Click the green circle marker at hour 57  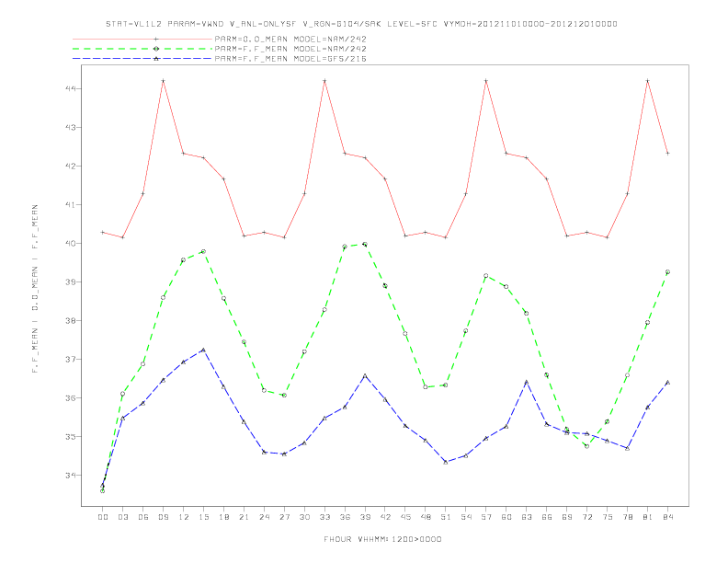pyautogui.click(x=486, y=275)
